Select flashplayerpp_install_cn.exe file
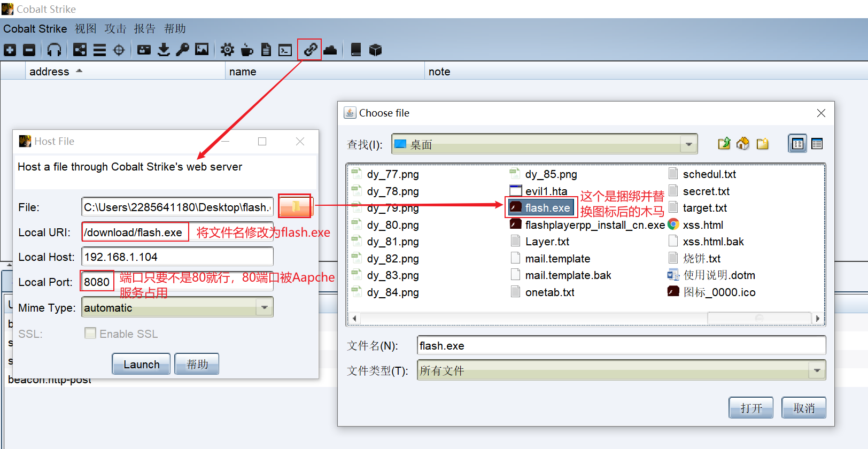 [x=587, y=224]
